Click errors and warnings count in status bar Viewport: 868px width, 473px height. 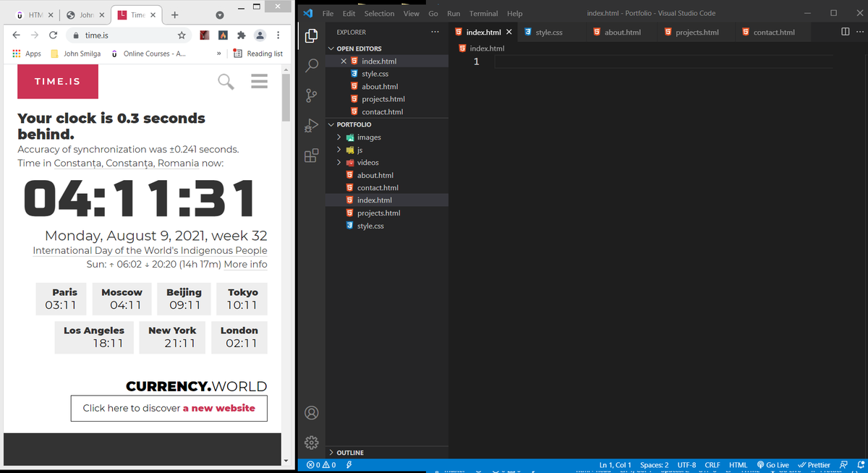click(x=321, y=465)
